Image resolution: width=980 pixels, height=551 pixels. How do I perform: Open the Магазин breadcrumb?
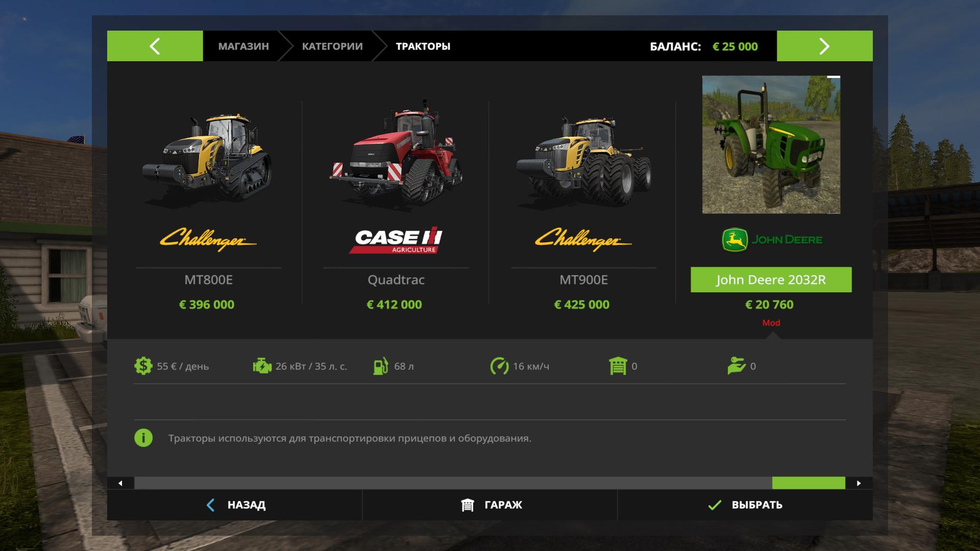[x=243, y=46]
